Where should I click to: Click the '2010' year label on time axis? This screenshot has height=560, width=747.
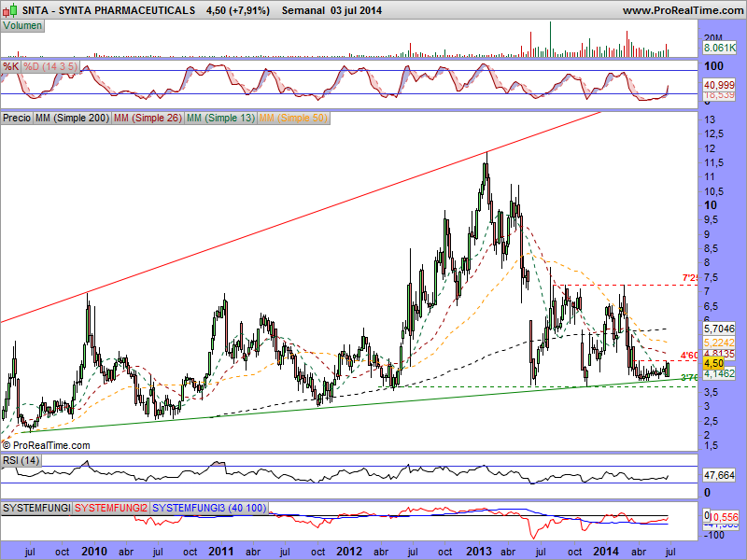pyautogui.click(x=94, y=552)
